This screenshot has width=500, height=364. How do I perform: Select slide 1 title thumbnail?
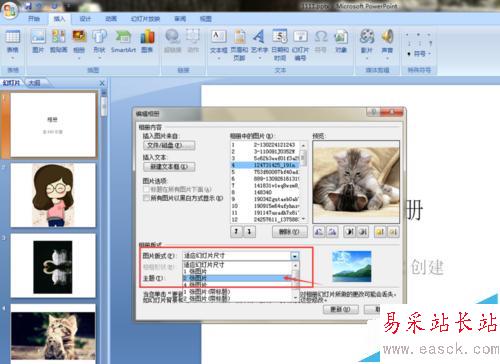click(x=53, y=124)
